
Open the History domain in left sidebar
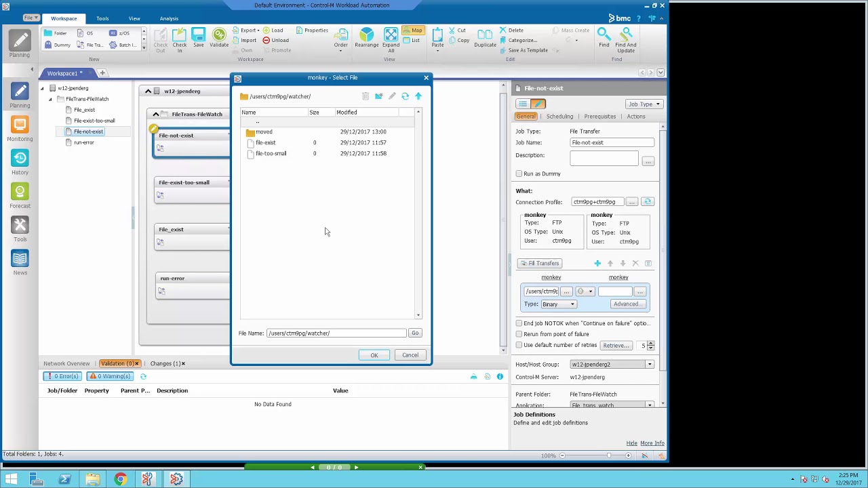tap(20, 163)
